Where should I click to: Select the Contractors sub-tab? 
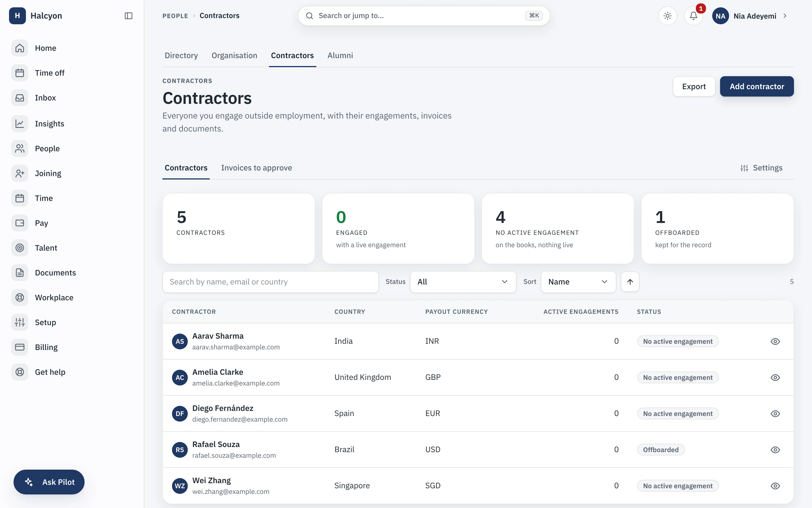[186, 168]
